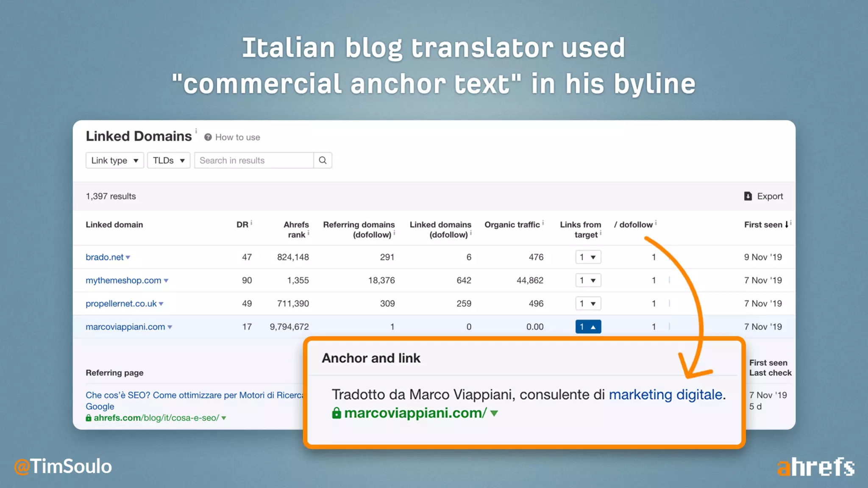
Task: Click the Export download icon
Action: pyautogui.click(x=748, y=196)
